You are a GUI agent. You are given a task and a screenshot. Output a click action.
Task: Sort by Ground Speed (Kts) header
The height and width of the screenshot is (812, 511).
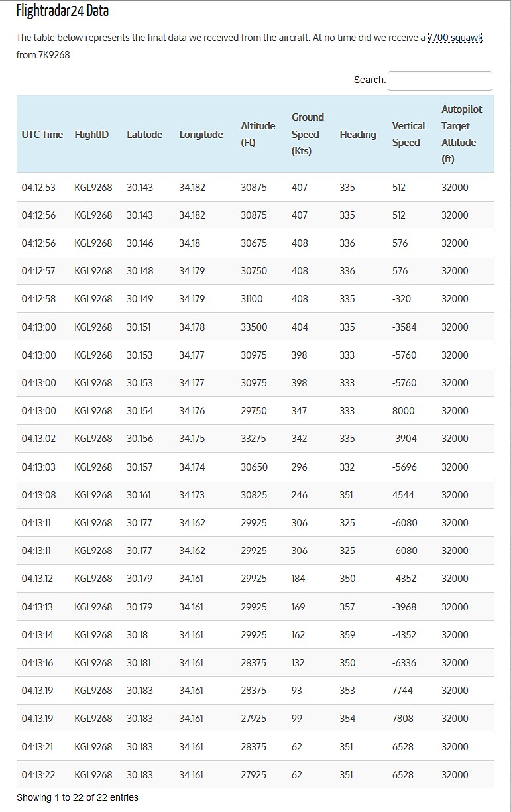308,134
